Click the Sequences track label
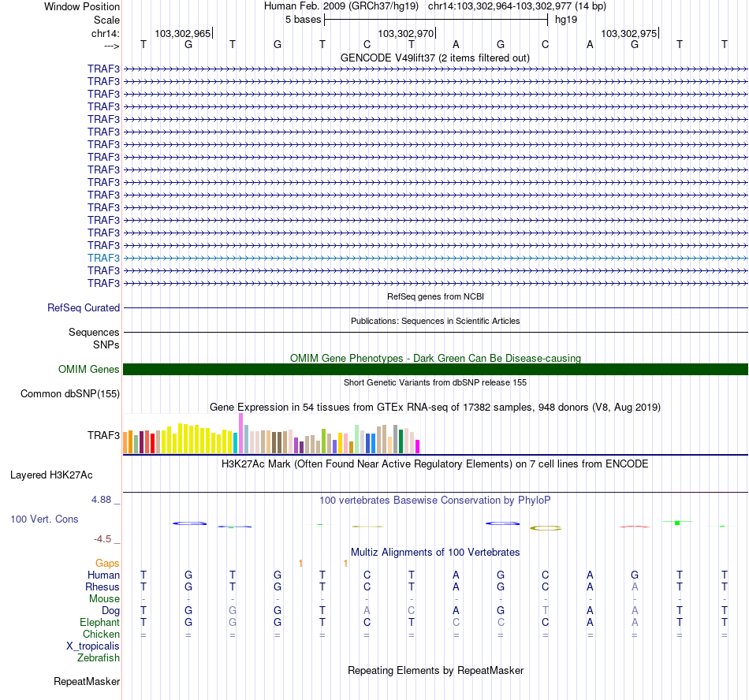Image resolution: width=749 pixels, height=700 pixels. pyautogui.click(x=94, y=333)
